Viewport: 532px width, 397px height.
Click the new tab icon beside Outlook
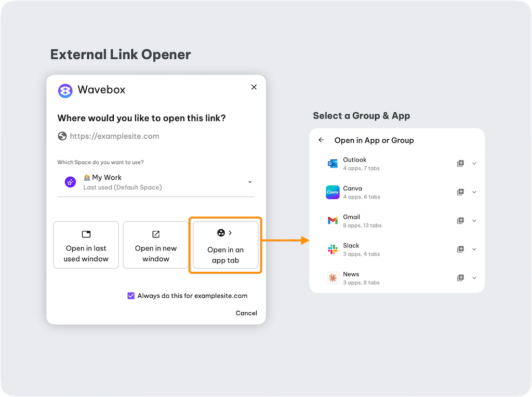click(460, 164)
